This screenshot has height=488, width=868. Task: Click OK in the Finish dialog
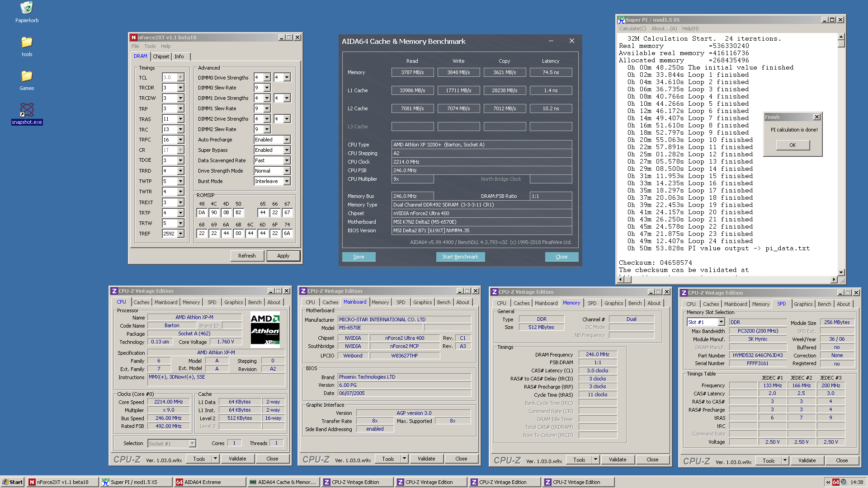793,145
